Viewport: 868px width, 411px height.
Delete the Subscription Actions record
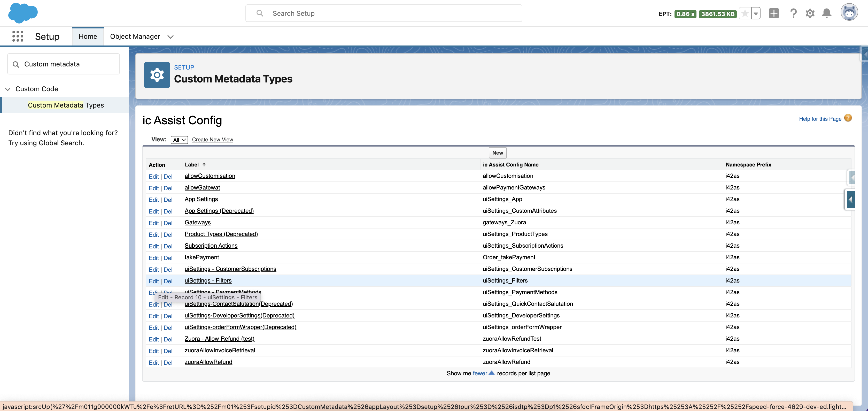(168, 246)
